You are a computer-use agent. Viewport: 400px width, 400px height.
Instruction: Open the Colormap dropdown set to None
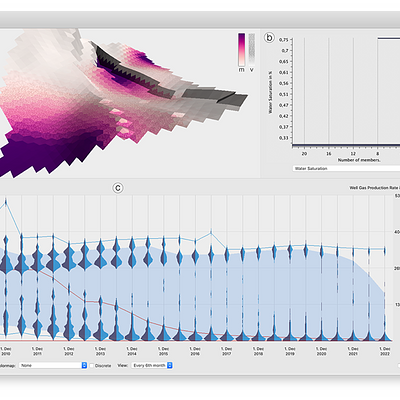coord(53,365)
